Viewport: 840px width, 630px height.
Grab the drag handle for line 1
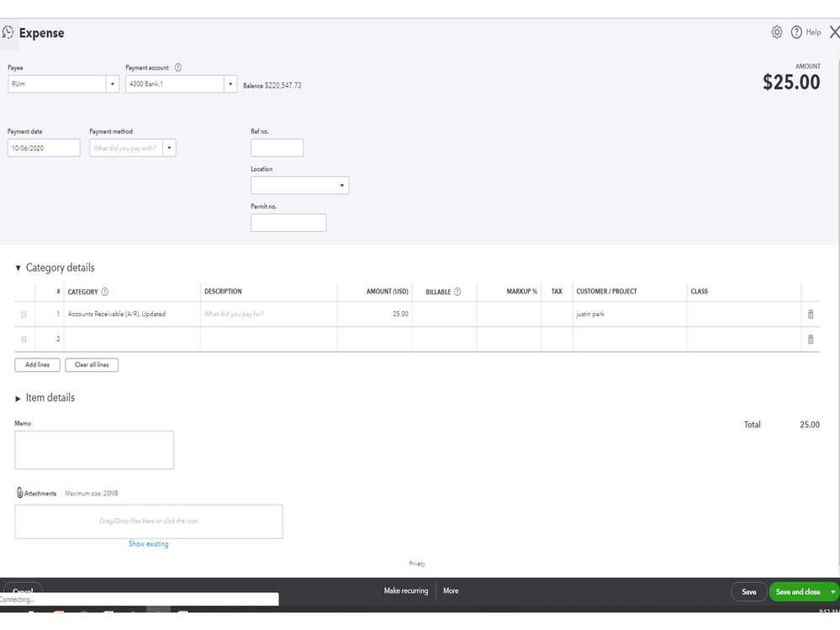coord(24,315)
